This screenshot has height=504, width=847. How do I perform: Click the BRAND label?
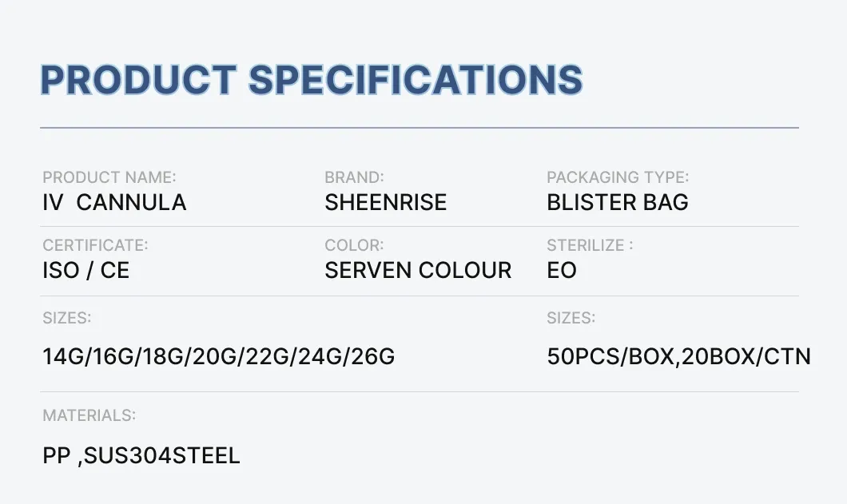point(354,177)
